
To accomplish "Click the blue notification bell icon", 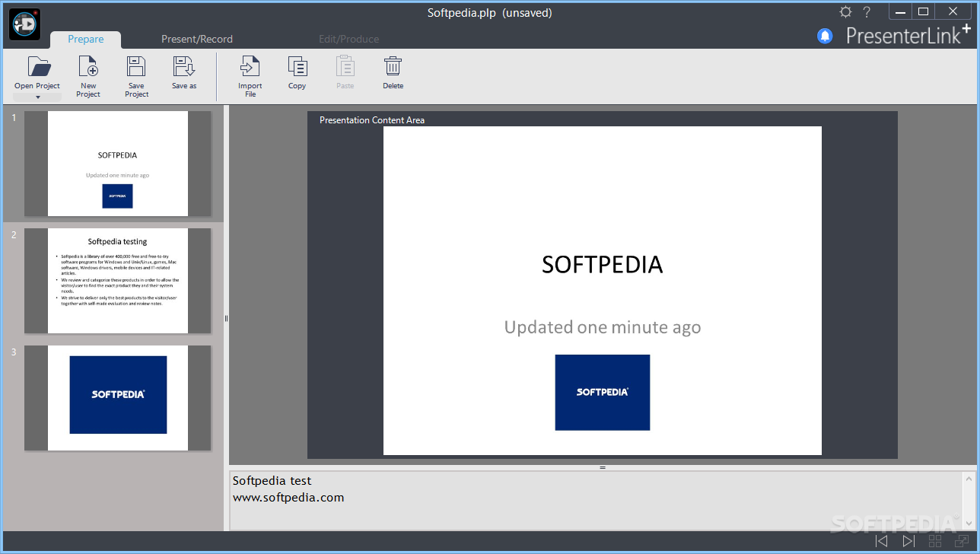I will (x=825, y=36).
